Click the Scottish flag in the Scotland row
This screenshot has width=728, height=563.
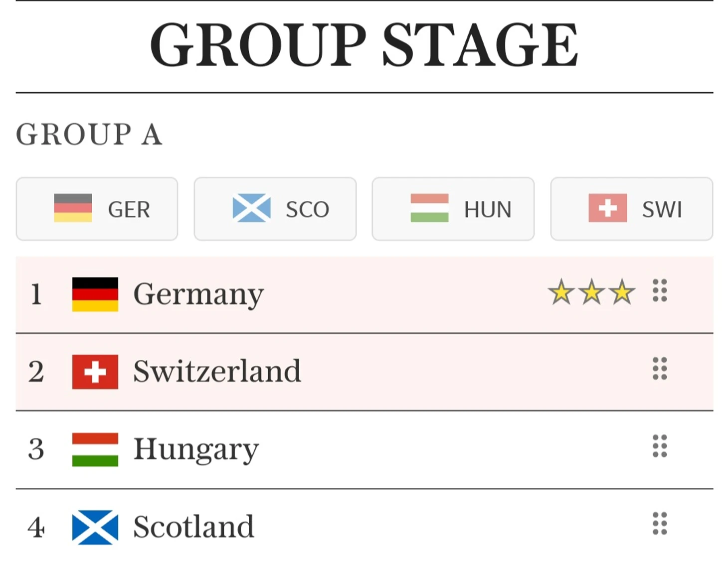click(95, 527)
